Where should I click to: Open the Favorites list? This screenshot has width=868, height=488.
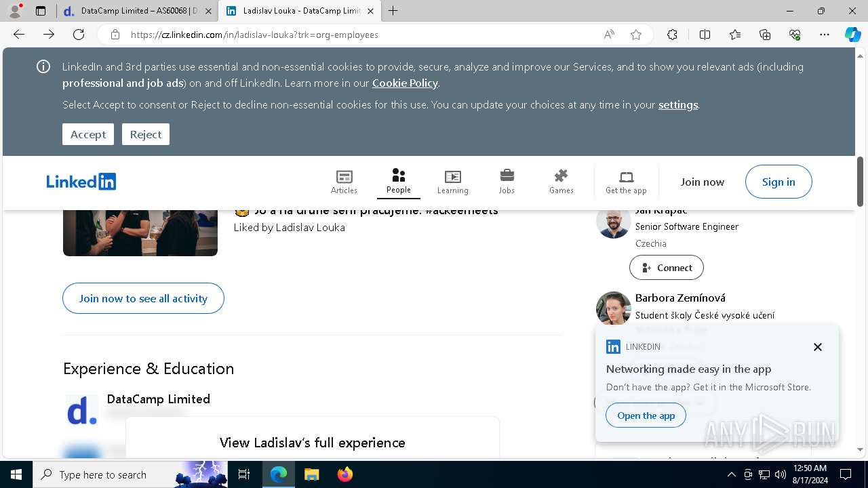[x=735, y=35]
